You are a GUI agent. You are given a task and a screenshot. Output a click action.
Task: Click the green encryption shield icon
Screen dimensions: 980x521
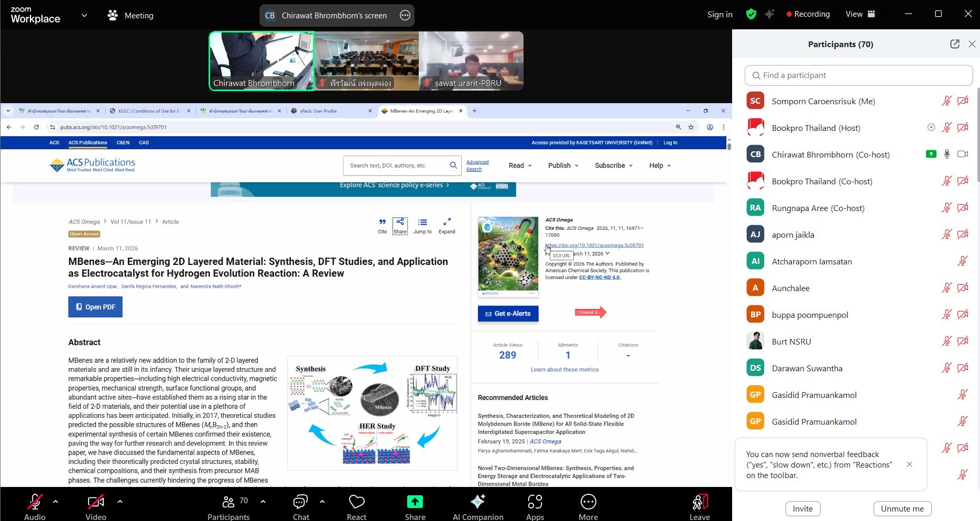[x=751, y=15]
